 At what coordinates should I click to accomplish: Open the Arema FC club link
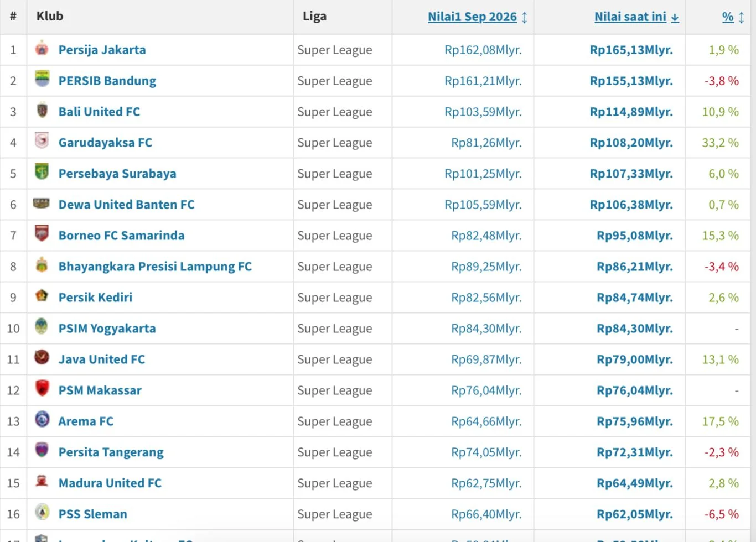point(86,421)
